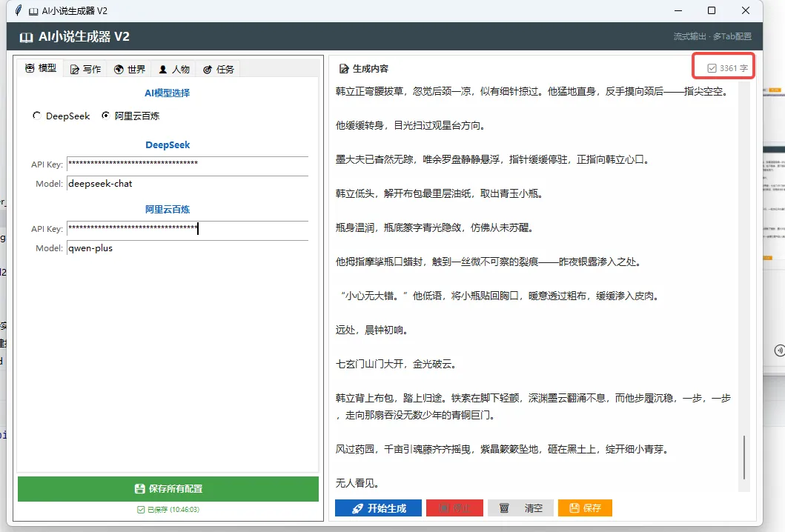Click the DeepSeek API Key field
Viewport: 785px width, 532px height.
tap(188, 164)
